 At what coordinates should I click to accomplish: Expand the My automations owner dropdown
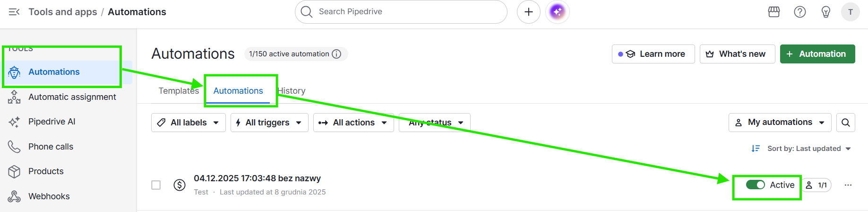point(779,123)
